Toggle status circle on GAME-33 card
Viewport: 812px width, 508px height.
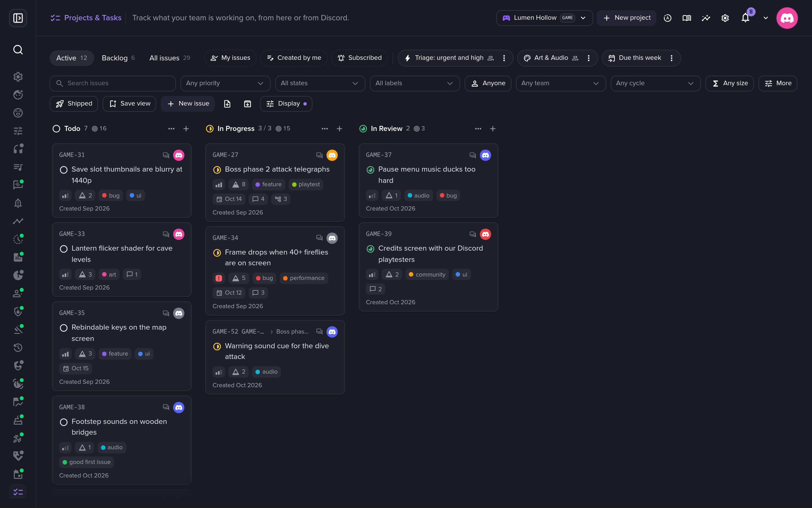click(x=63, y=249)
